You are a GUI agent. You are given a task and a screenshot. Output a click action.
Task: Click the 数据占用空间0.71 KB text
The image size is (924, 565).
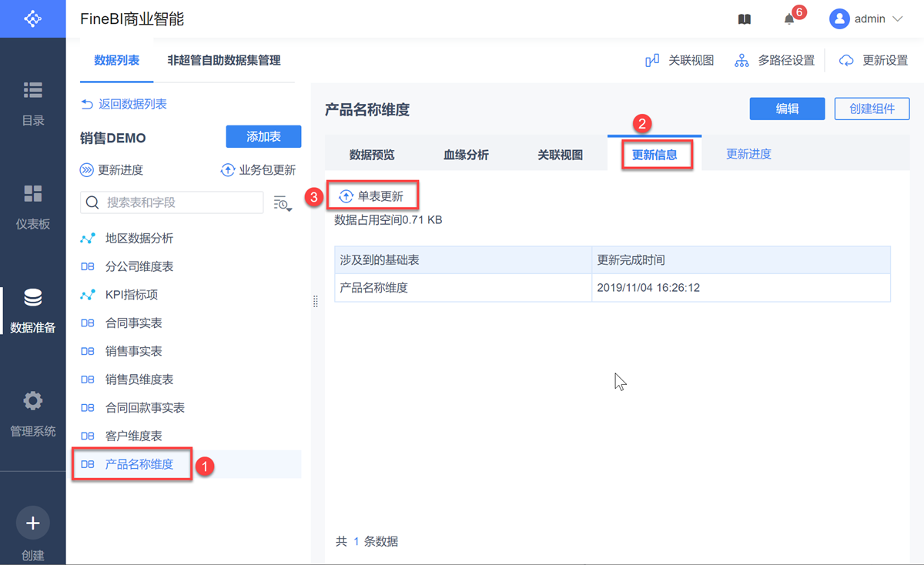point(388,220)
